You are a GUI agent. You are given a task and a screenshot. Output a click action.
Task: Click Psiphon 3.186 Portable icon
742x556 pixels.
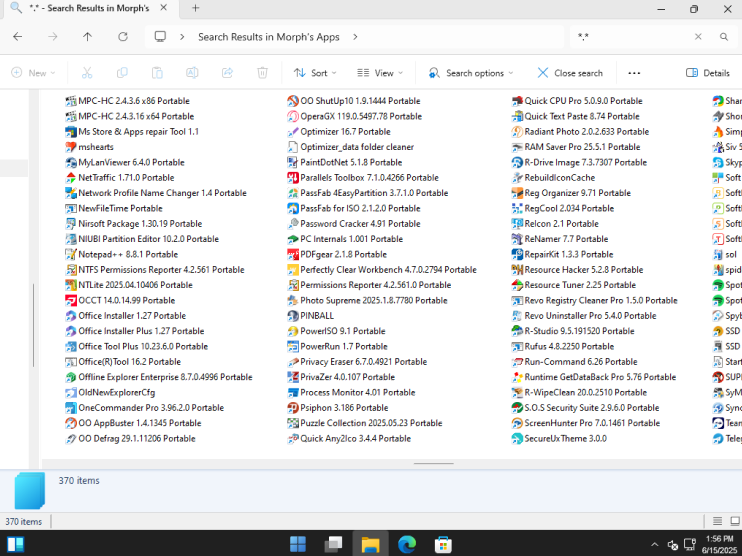(x=293, y=407)
